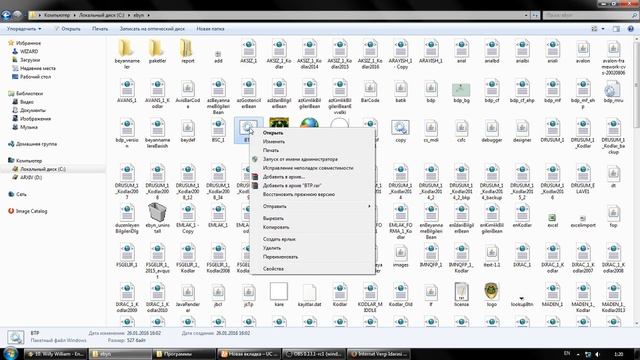Image resolution: width=640 pixels, height=360 pixels.
Task: Choose Добавить в архив… entry
Action: point(284,177)
